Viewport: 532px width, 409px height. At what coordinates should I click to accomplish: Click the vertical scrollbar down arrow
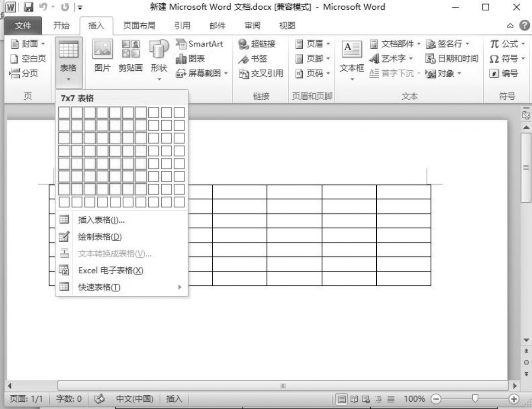pos(526,340)
